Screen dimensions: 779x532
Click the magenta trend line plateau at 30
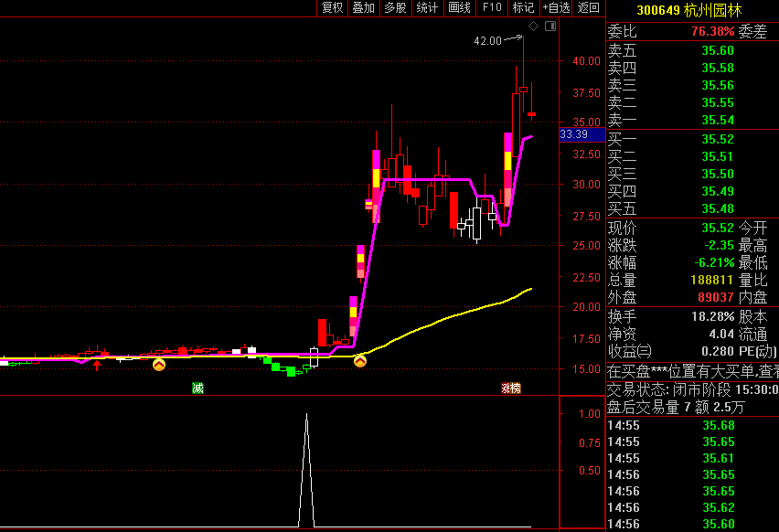(x=426, y=179)
